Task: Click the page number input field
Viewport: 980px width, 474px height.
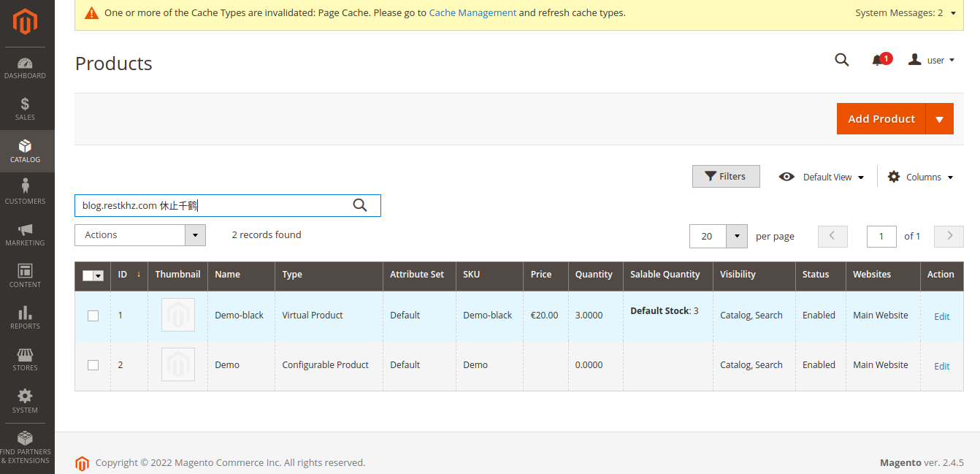Action: [x=881, y=236]
